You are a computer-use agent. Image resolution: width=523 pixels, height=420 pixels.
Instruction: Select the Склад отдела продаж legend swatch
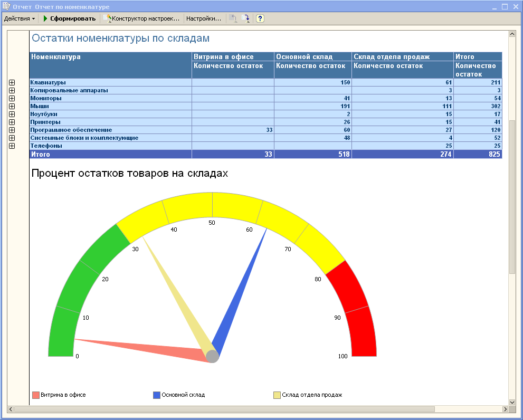coord(277,395)
